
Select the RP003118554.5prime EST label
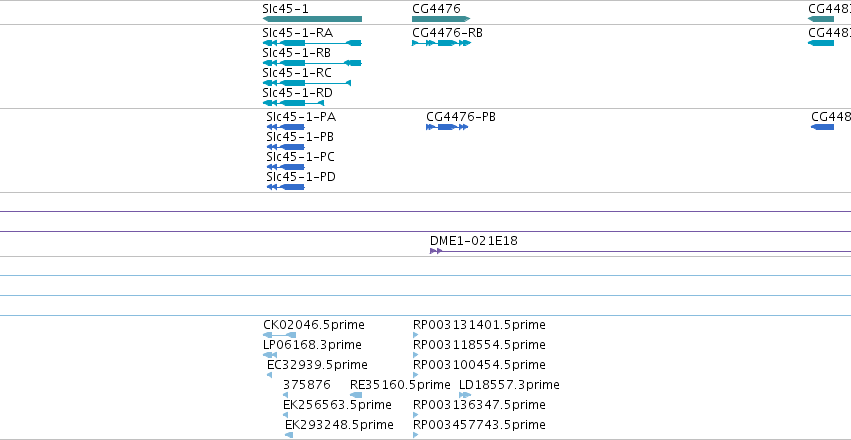pos(479,345)
